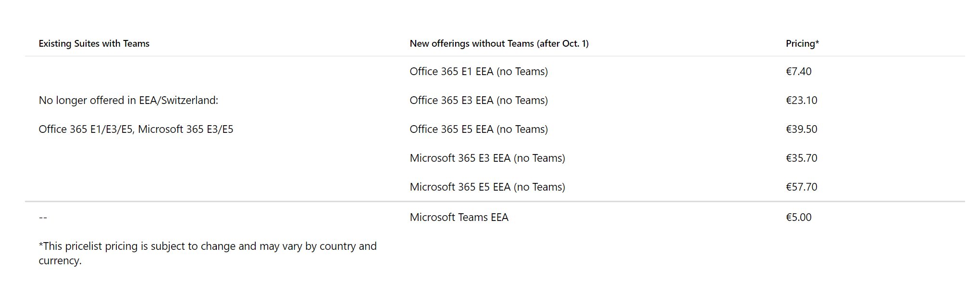Click the 'Pricing*' column header

pos(802,43)
